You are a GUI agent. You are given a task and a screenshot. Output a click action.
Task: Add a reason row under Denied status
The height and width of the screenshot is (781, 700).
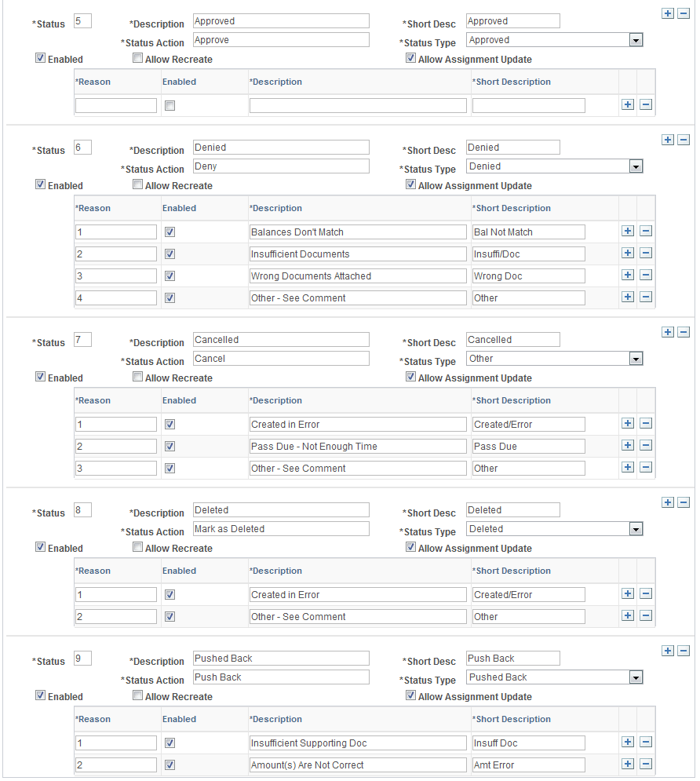coord(628,231)
